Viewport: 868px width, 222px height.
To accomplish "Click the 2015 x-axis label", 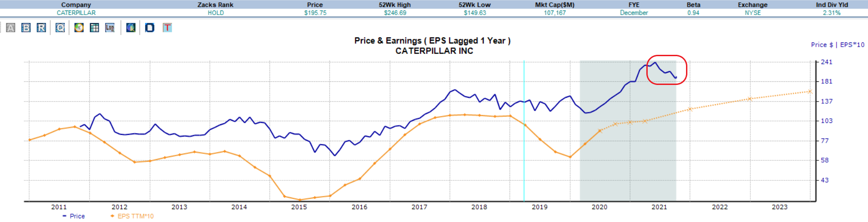I will pyautogui.click(x=299, y=207).
